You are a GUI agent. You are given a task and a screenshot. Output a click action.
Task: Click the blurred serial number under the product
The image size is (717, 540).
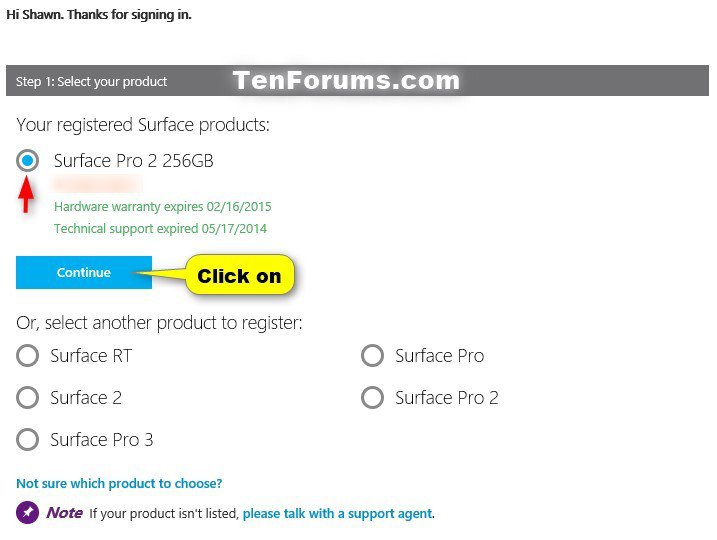click(x=97, y=184)
